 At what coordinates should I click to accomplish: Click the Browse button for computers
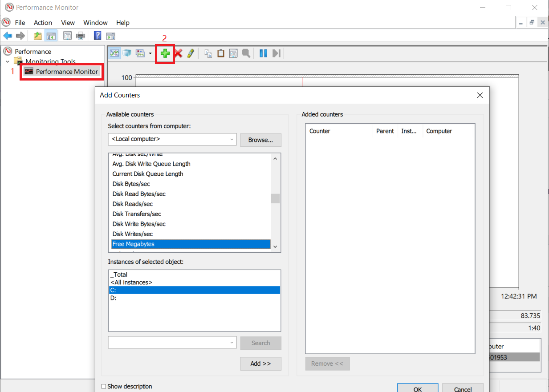tap(260, 140)
